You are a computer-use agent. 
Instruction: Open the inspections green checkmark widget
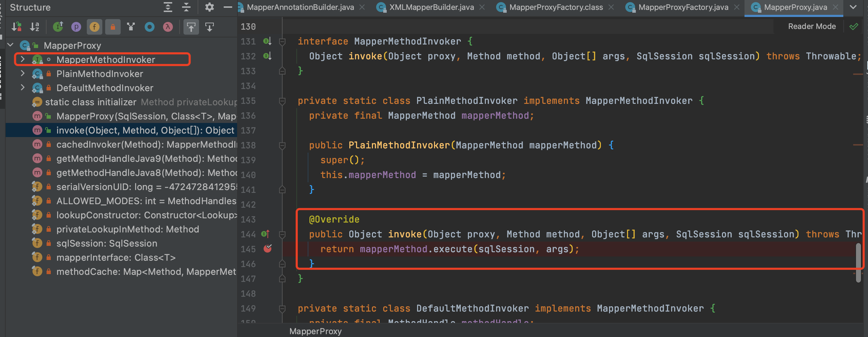[854, 26]
